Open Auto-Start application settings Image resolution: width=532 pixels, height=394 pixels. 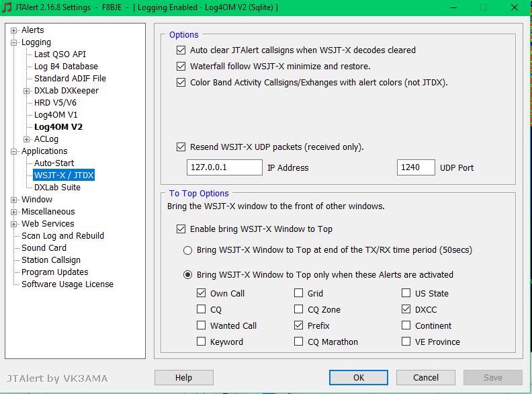(x=54, y=163)
